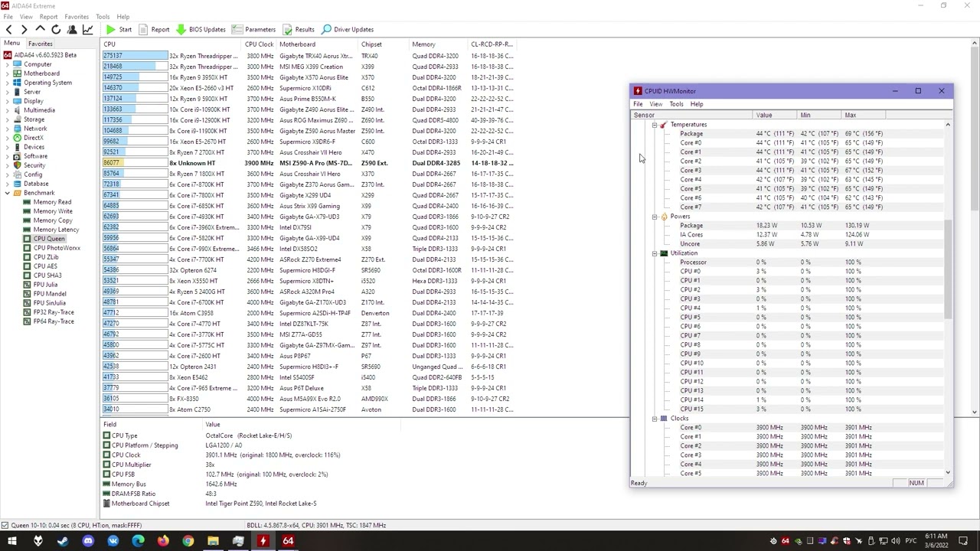Click the HWMonitor vertical scrollbar
This screenshot has height=551, width=980.
pos(948,268)
